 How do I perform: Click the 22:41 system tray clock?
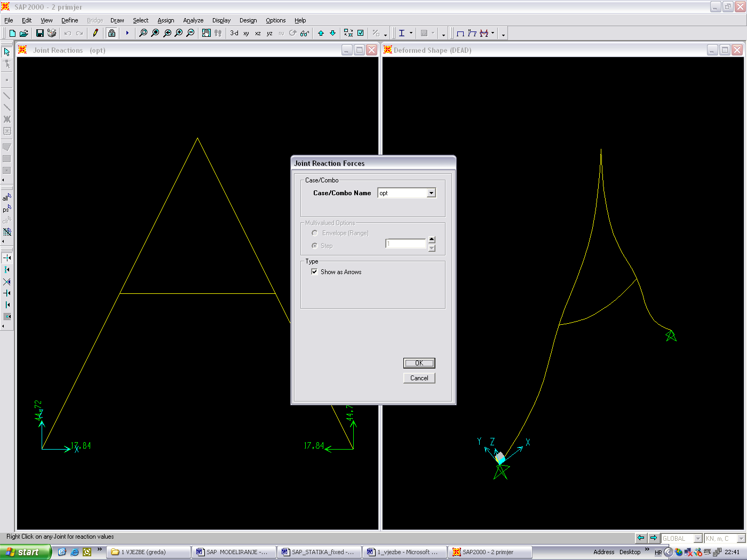(732, 552)
